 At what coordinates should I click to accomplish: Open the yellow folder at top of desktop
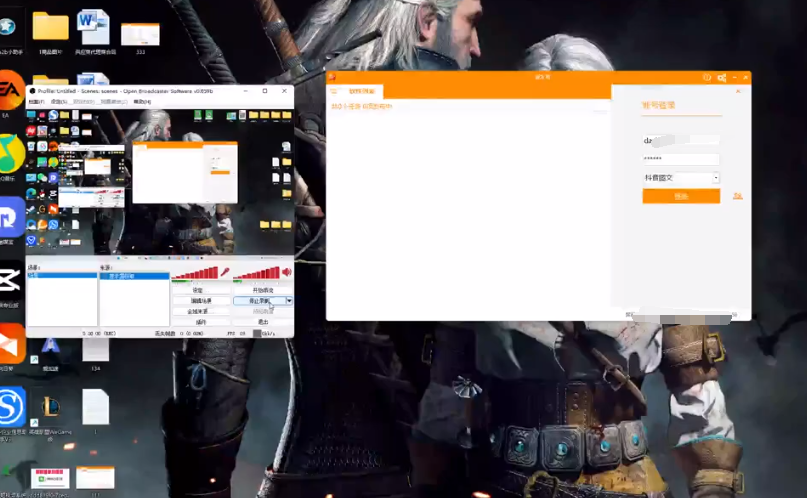pyautogui.click(x=50, y=26)
